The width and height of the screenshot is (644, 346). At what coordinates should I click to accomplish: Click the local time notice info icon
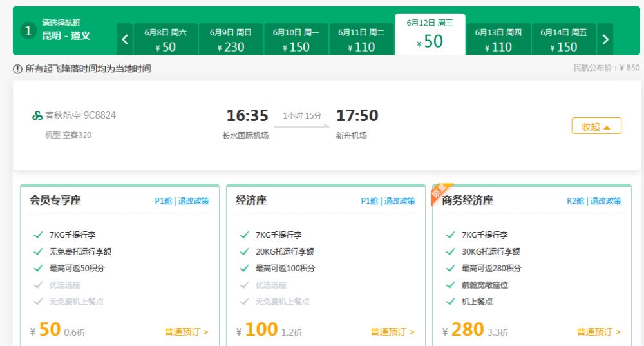tap(17, 69)
